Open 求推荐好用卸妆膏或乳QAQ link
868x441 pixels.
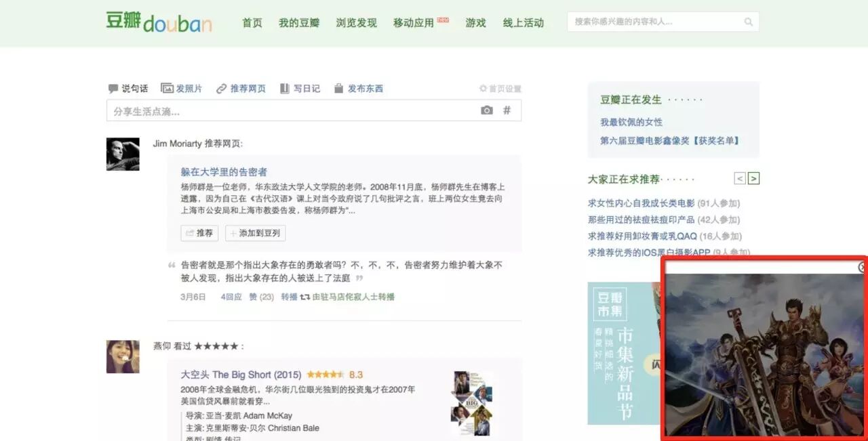642,236
